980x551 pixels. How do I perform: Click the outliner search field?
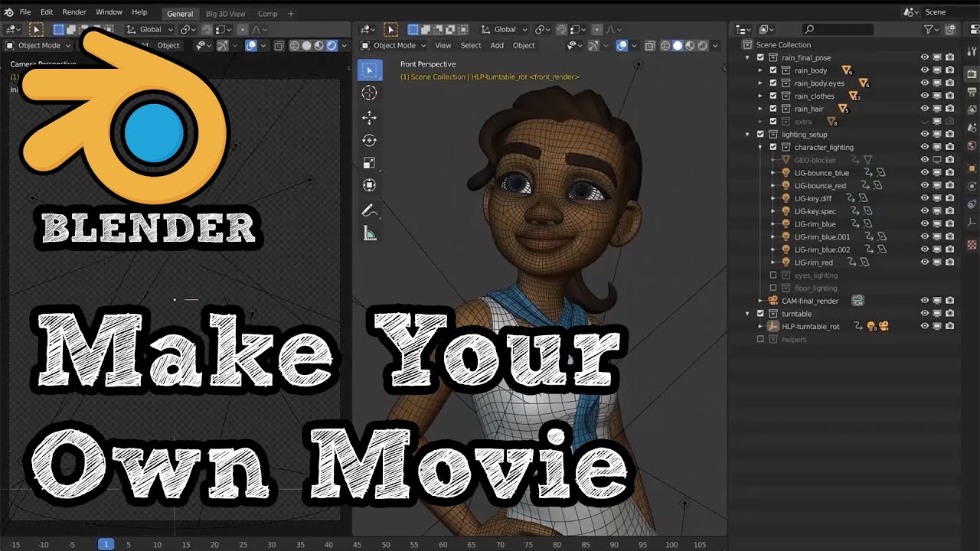click(838, 29)
